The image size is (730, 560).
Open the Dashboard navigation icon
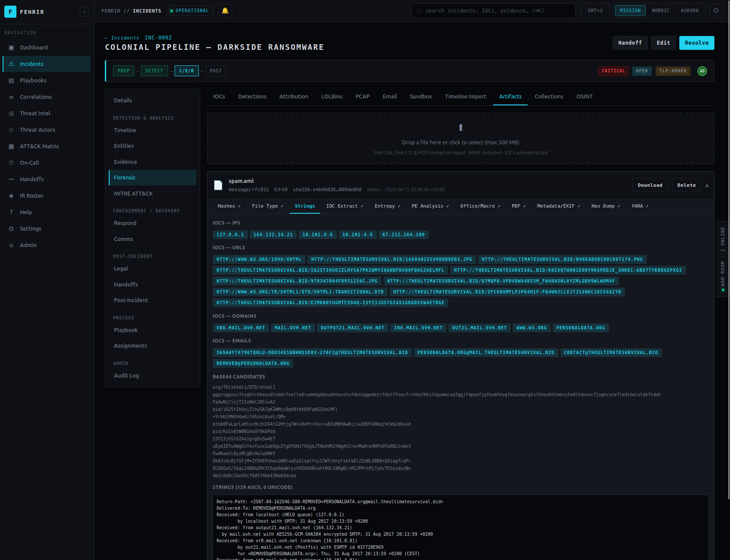pyautogui.click(x=11, y=48)
